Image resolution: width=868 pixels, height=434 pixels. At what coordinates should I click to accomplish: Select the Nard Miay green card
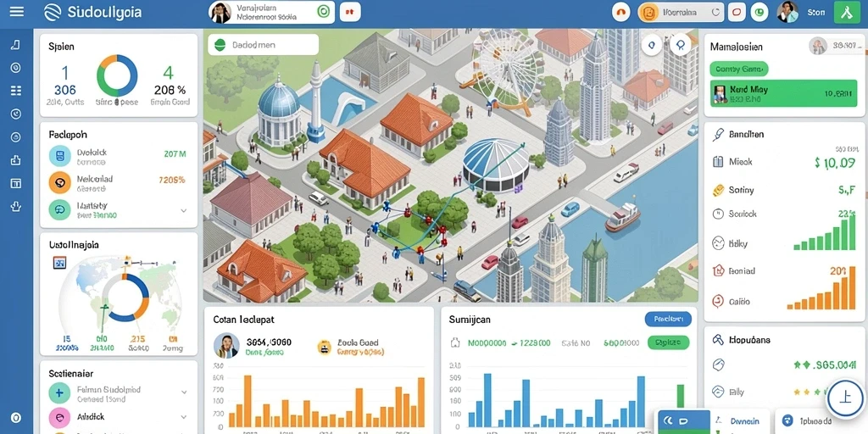(x=783, y=94)
